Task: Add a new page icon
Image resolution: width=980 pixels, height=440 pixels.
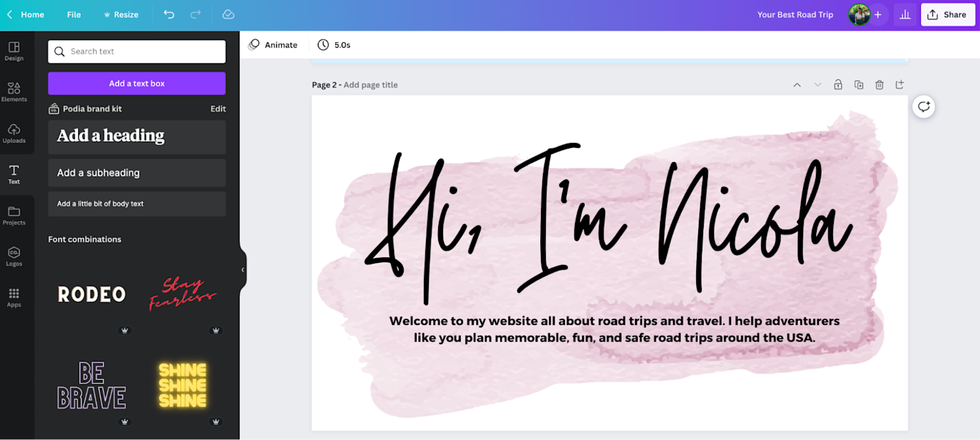Action: 900,85
